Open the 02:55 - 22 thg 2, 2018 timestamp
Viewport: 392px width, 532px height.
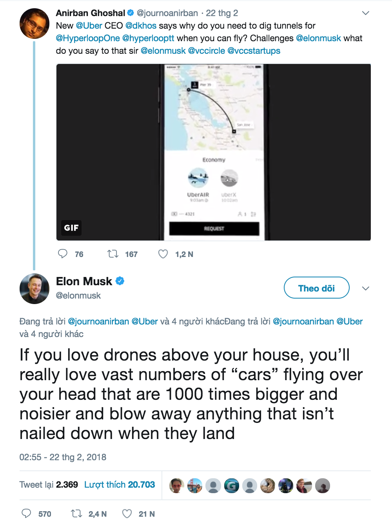tap(63, 457)
